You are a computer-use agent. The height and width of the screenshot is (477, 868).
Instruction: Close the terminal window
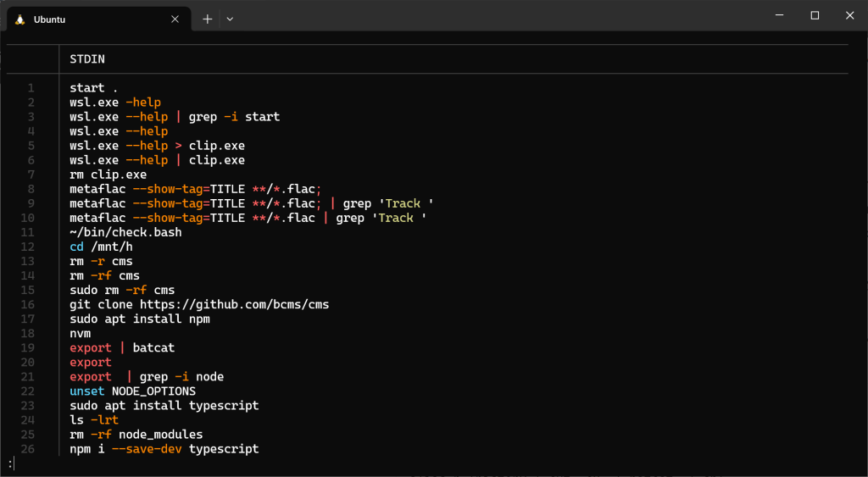tap(849, 15)
